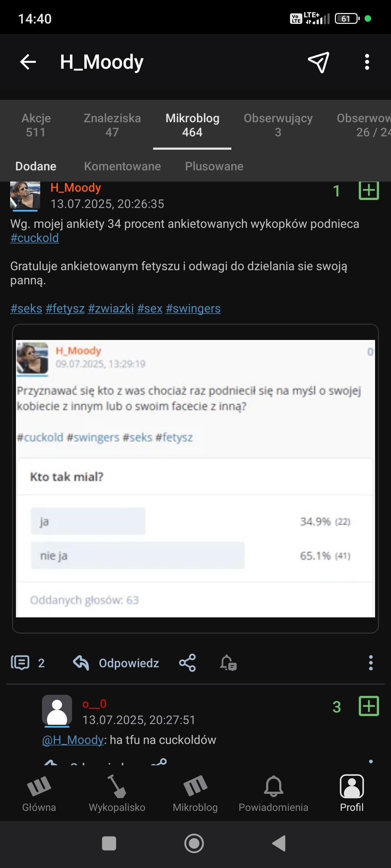The height and width of the screenshot is (868, 391).
Task: Open the comments icon showing 2 comments
Action: coord(21,663)
